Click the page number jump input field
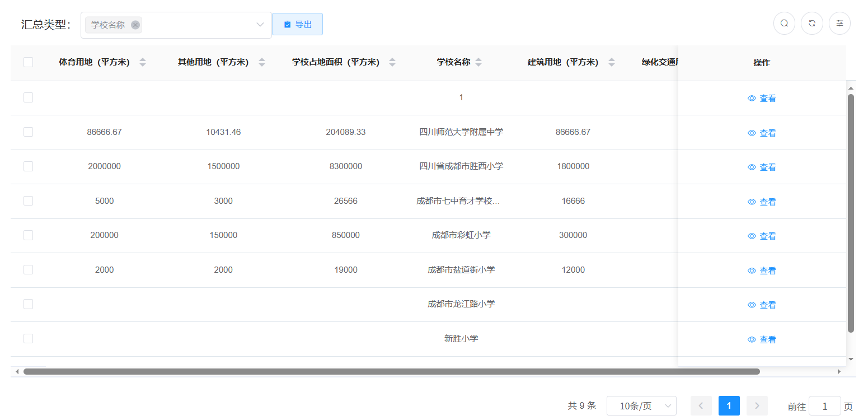 click(824, 407)
